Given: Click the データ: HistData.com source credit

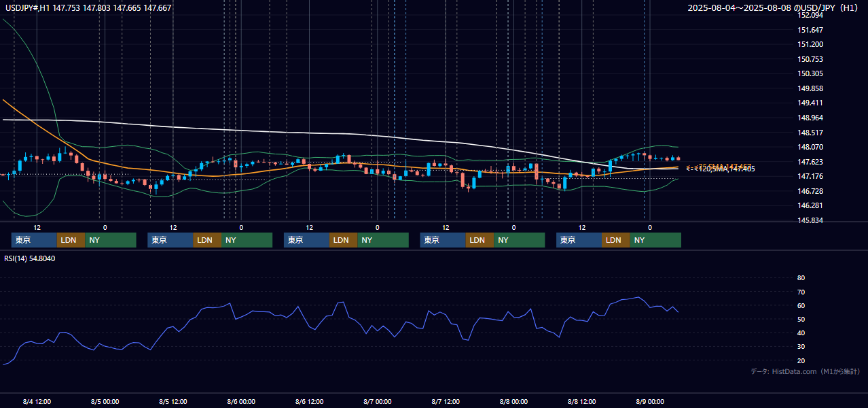Looking at the screenshot, I should [x=805, y=372].
